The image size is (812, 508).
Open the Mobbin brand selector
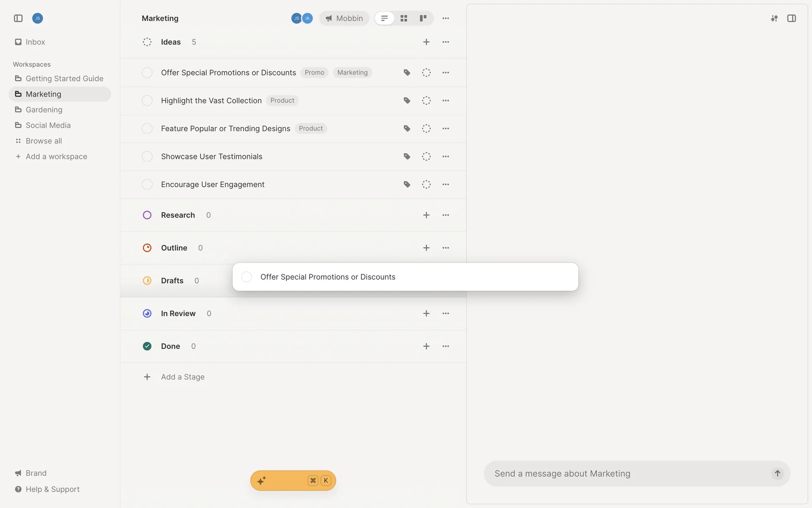(x=344, y=18)
